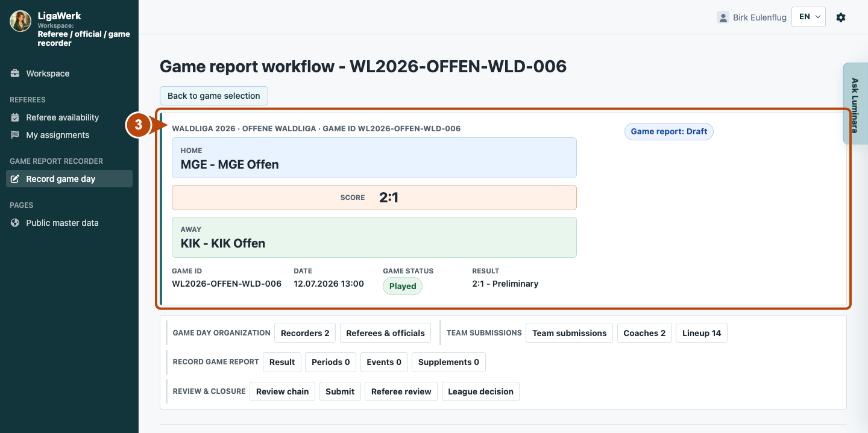Click the LigaWerk profile avatar
The image size is (868, 433).
point(20,21)
